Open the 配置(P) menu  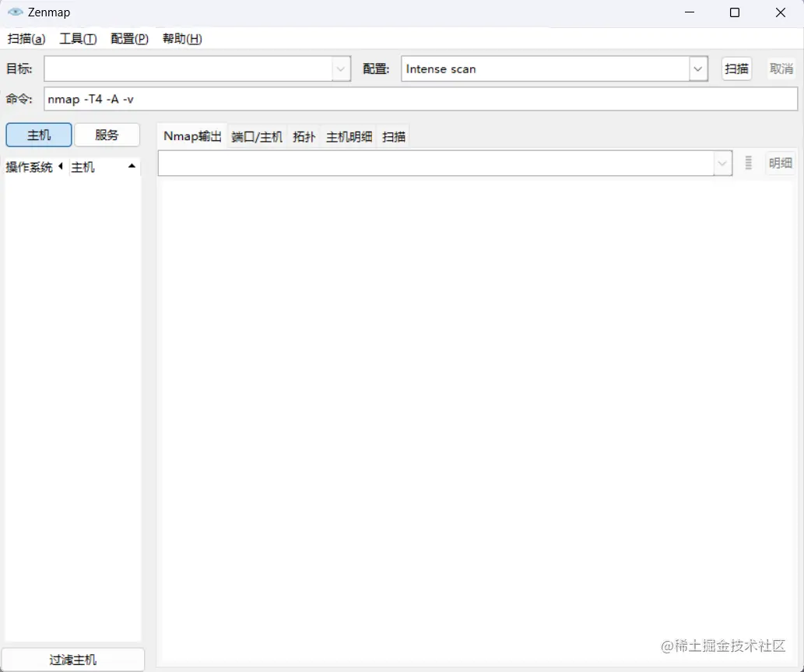click(x=128, y=38)
